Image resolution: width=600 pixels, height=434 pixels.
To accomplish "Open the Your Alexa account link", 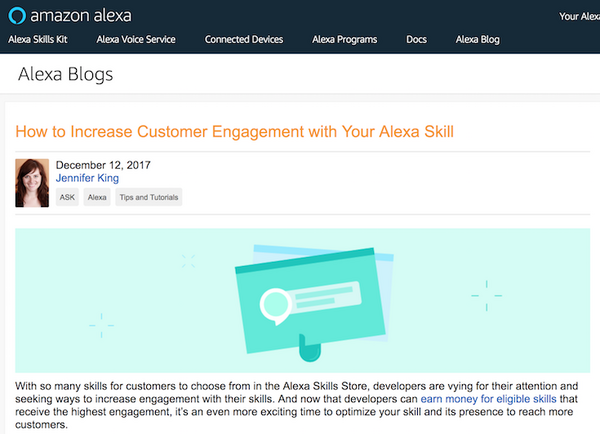I will coord(579,16).
